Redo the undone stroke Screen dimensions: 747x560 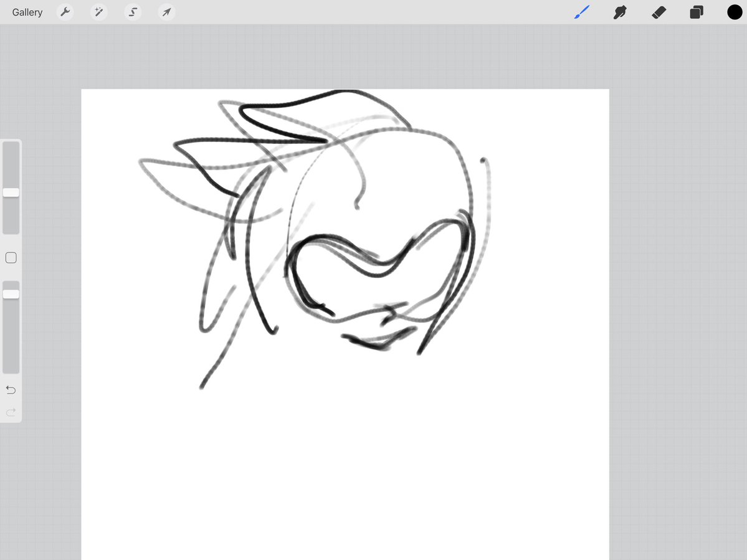pyautogui.click(x=11, y=412)
